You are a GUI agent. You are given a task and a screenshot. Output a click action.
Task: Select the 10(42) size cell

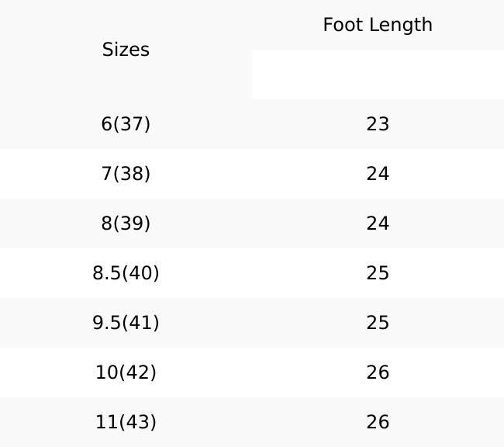[x=126, y=372]
